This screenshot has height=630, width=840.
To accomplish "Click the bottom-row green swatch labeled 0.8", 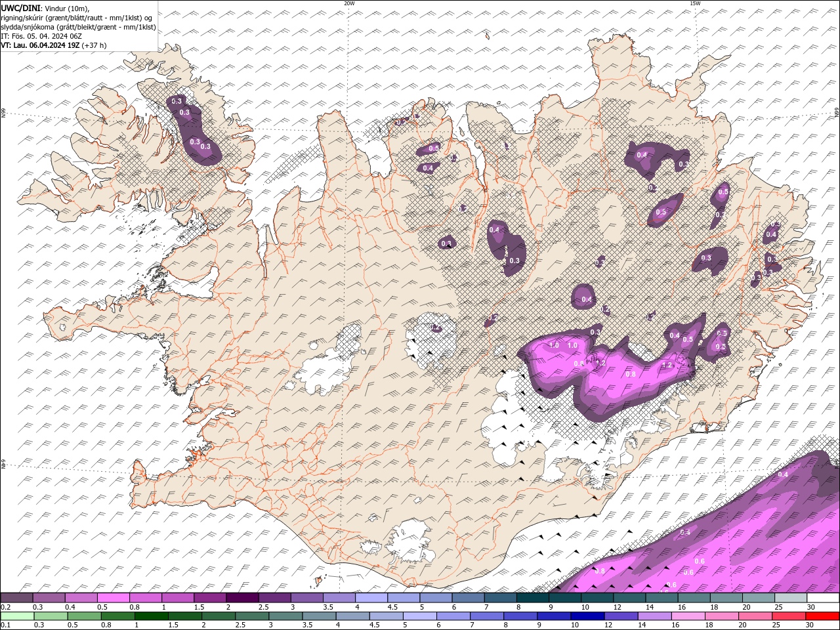I will pos(117,616).
